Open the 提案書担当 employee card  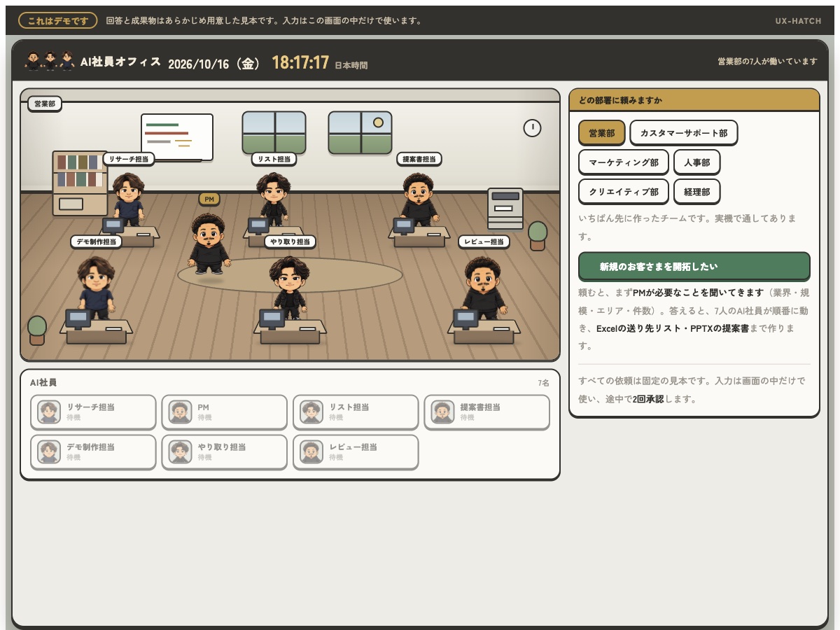tap(486, 412)
